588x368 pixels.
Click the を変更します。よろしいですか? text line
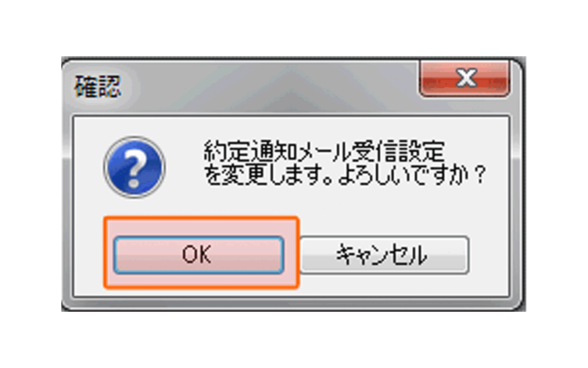tap(345, 174)
